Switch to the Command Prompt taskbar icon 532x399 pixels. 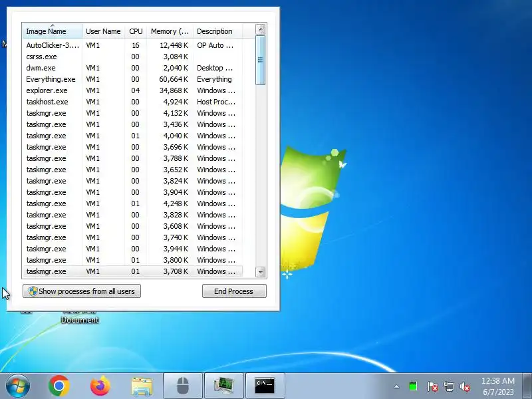(x=265, y=386)
